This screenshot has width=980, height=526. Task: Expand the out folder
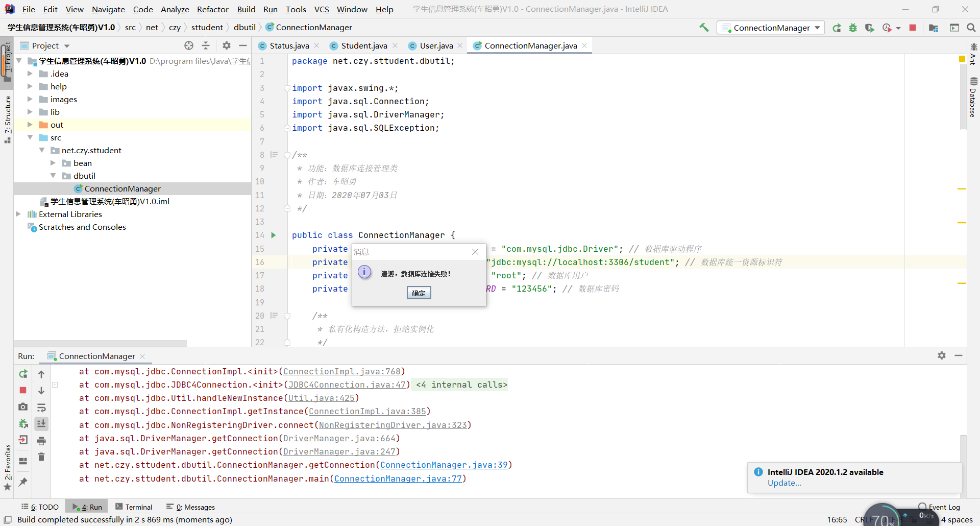(30, 125)
